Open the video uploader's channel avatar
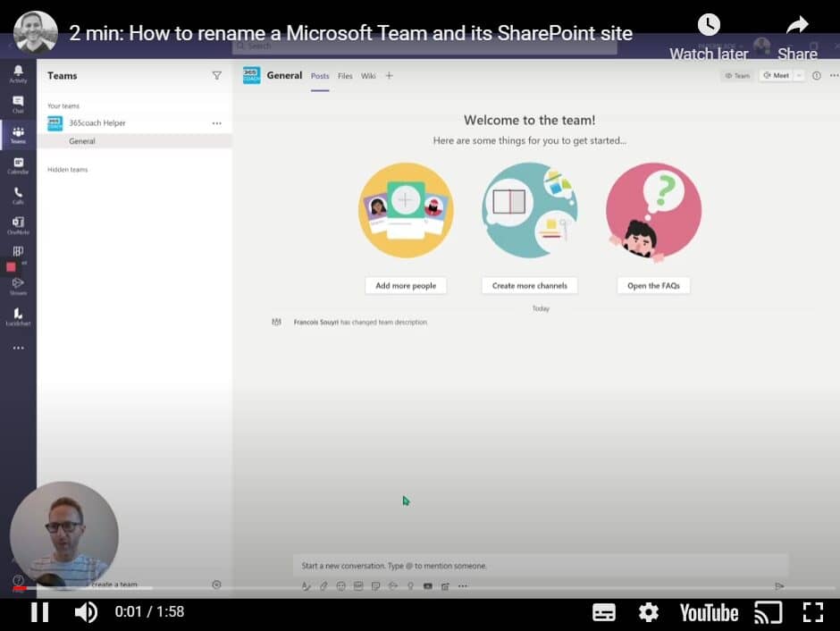Screen dimensions: 840x631 coord(36,31)
